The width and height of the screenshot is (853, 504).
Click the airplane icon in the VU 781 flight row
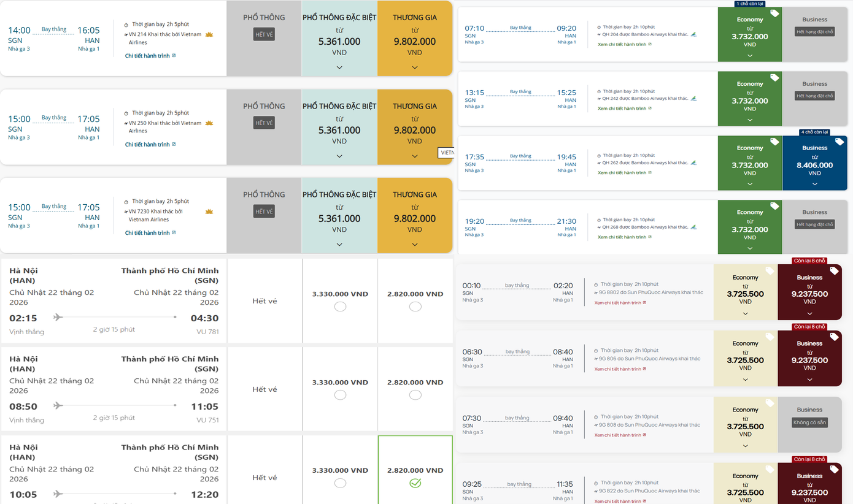(x=58, y=317)
